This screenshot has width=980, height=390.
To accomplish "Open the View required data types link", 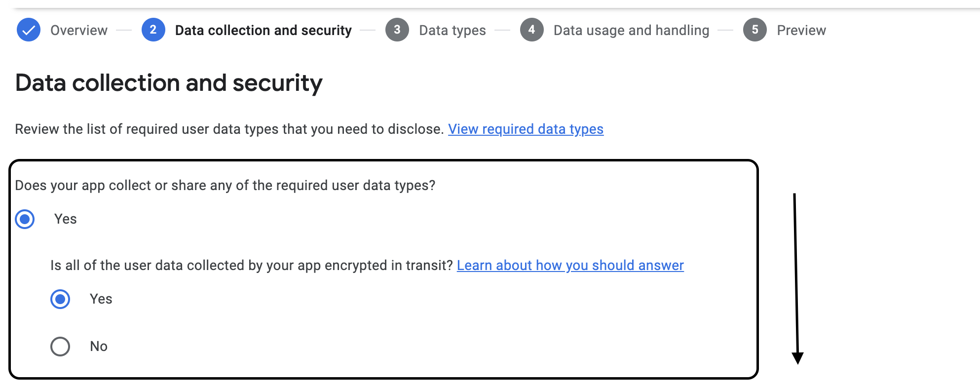I will point(526,129).
